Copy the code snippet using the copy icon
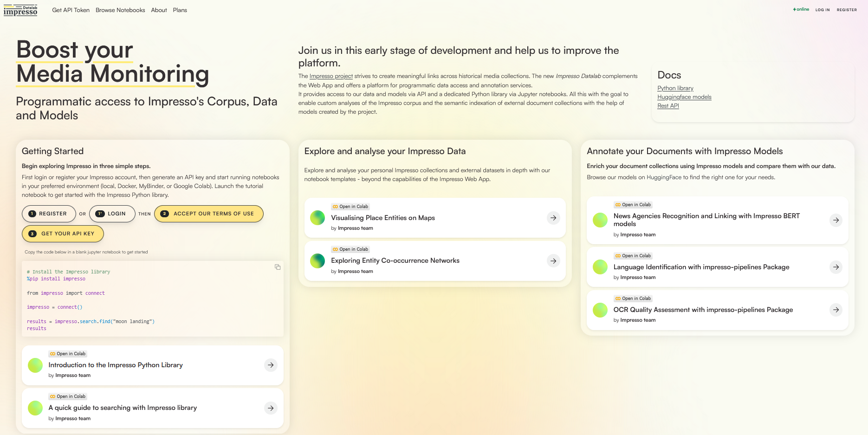This screenshot has width=868, height=435. tap(278, 267)
